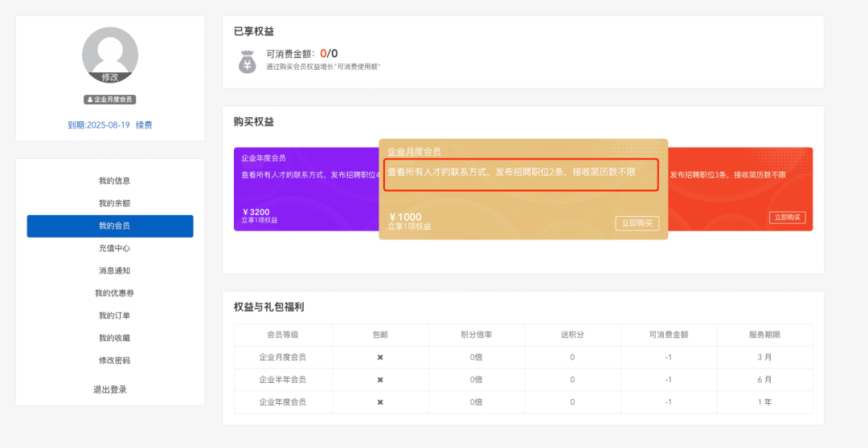Click 退出登录 to log out
This screenshot has height=448, width=868.
[110, 389]
